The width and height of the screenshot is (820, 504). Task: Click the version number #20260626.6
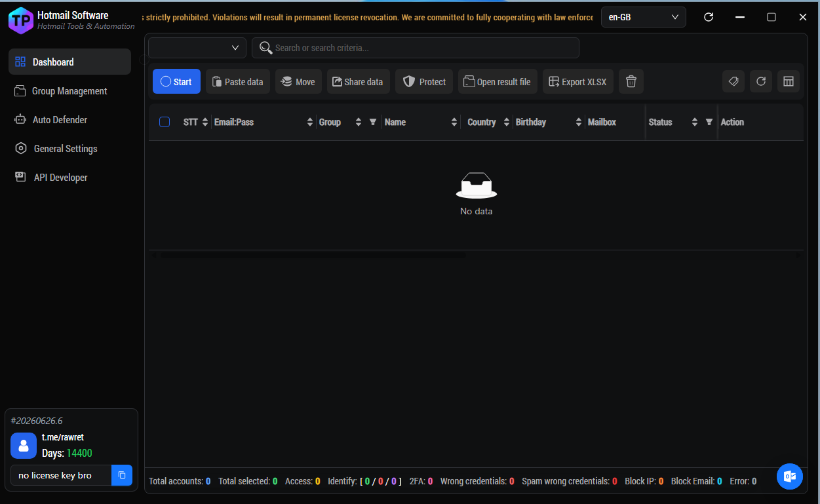point(37,421)
